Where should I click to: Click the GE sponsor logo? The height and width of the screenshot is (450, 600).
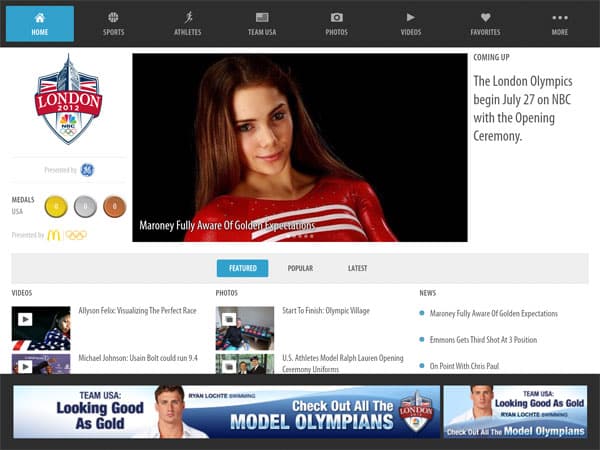point(87,170)
